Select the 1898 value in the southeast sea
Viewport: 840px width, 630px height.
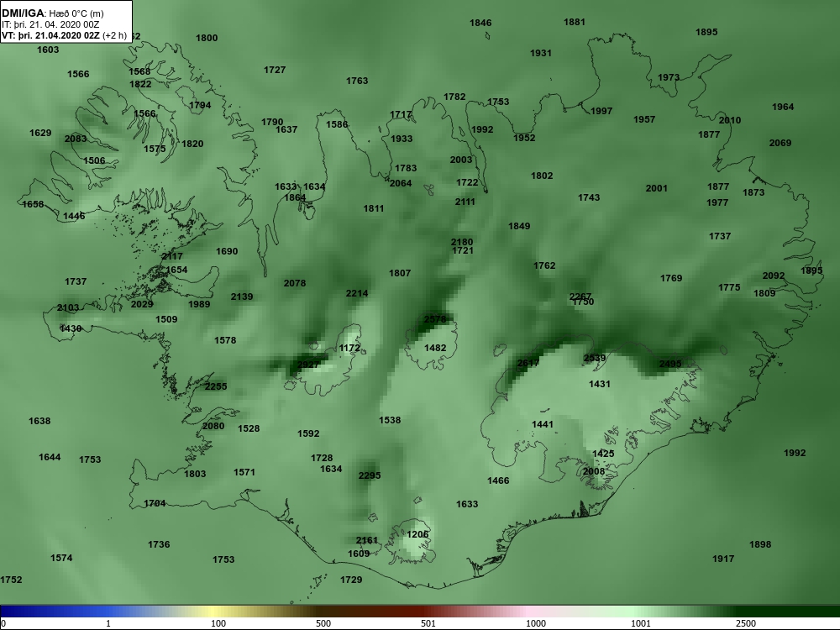tap(760, 544)
